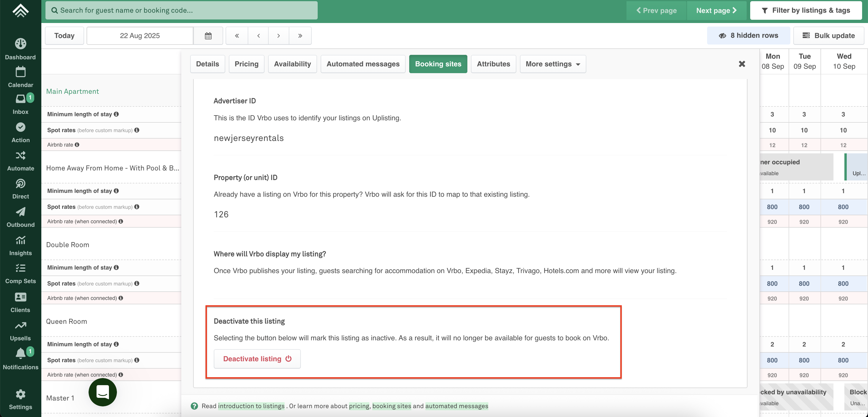The width and height of the screenshot is (868, 417).
Task: Click the Uplisting logo icon
Action: click(x=21, y=11)
